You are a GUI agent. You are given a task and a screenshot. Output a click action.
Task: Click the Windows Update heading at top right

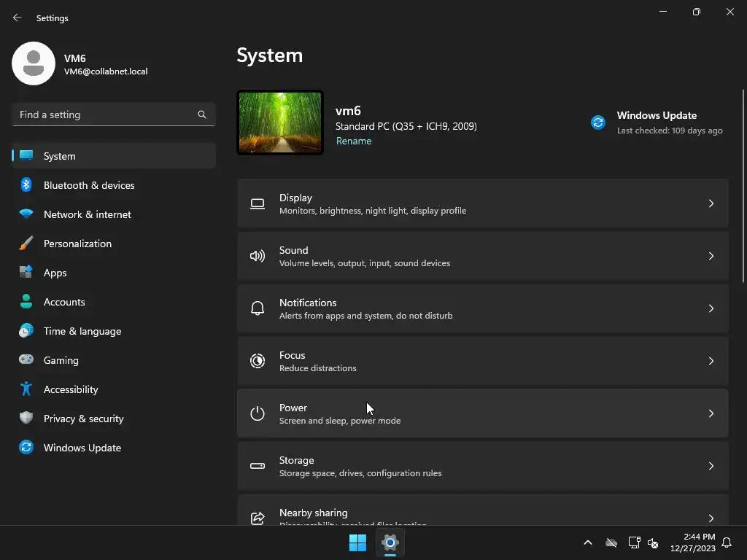point(657,115)
